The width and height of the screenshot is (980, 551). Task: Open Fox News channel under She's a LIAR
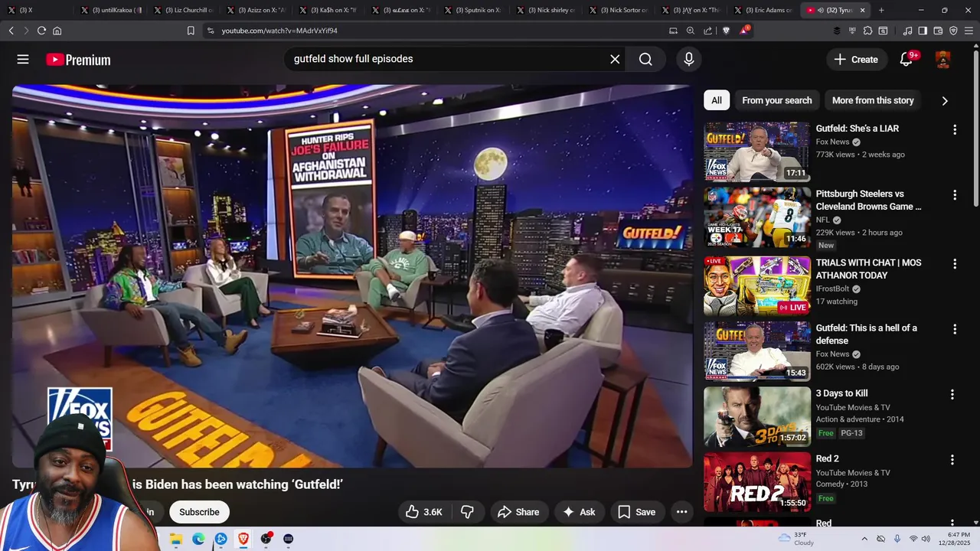tap(832, 142)
